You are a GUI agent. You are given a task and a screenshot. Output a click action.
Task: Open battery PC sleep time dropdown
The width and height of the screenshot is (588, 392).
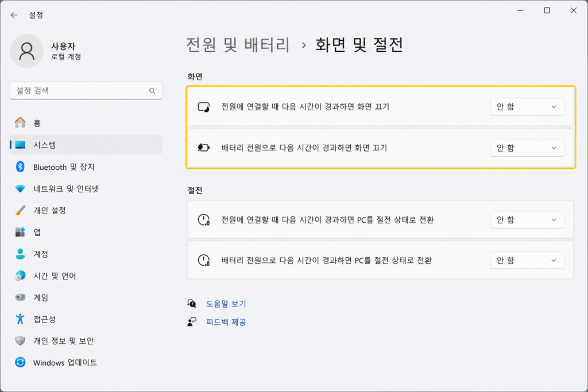pyautogui.click(x=527, y=260)
